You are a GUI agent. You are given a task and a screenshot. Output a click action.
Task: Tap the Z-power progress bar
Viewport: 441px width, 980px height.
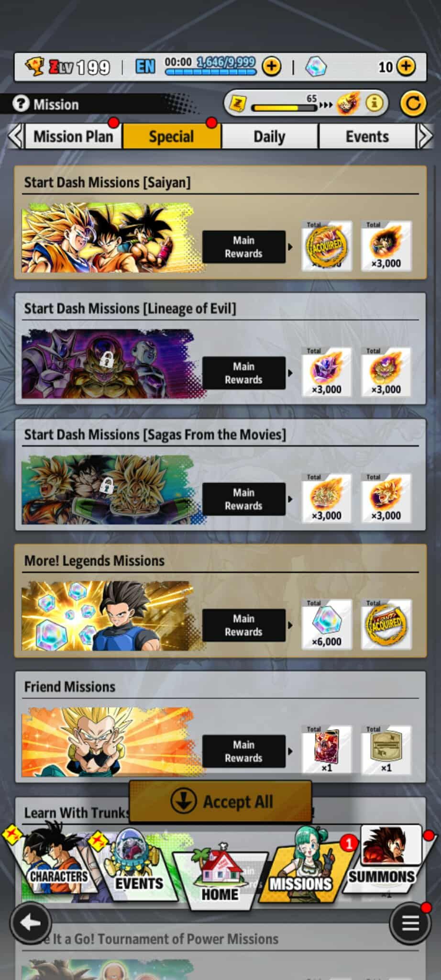tap(284, 107)
